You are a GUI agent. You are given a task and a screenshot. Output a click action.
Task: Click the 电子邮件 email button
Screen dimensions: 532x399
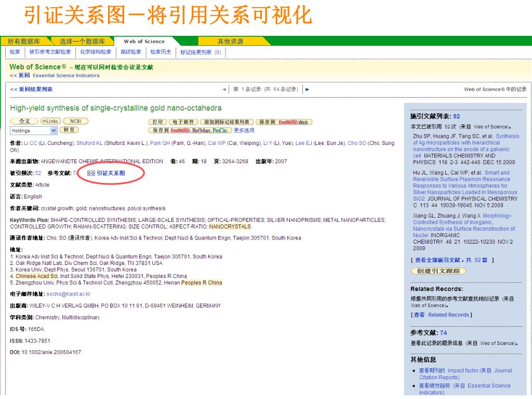click(183, 122)
